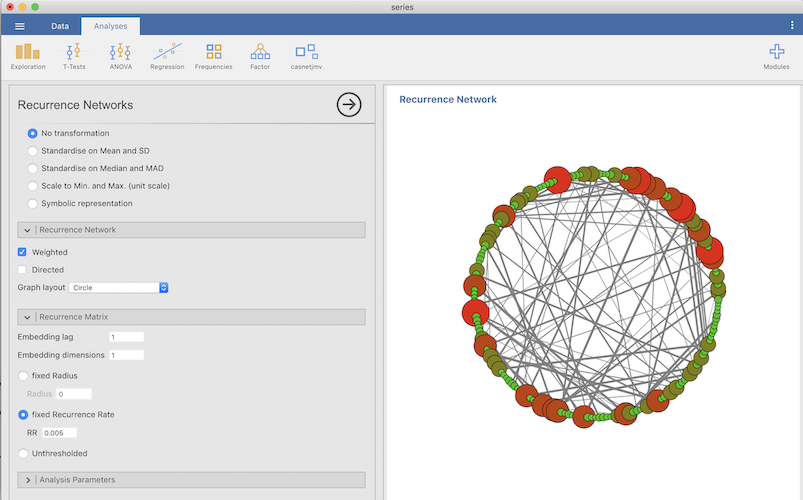
Task: Select the Analyses tab
Action: 110,26
